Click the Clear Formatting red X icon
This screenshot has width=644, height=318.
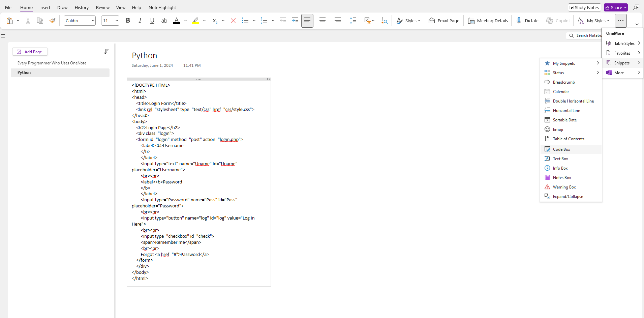point(233,21)
